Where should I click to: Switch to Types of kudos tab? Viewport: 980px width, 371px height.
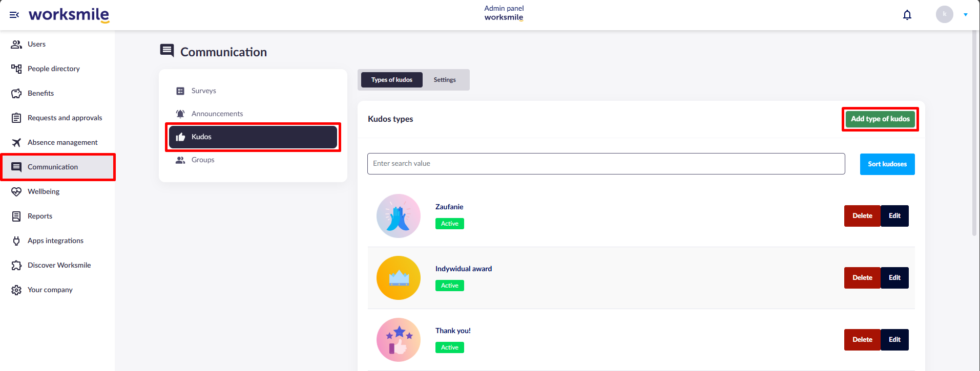pyautogui.click(x=392, y=80)
